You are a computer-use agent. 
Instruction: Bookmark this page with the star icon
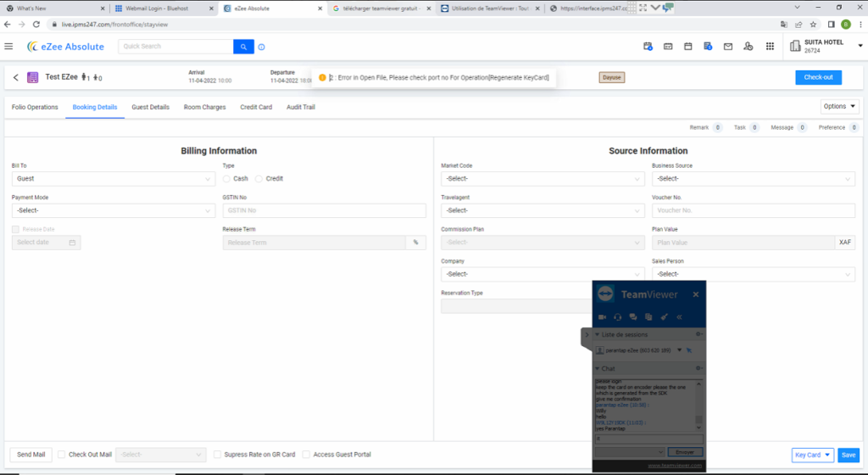tap(813, 25)
